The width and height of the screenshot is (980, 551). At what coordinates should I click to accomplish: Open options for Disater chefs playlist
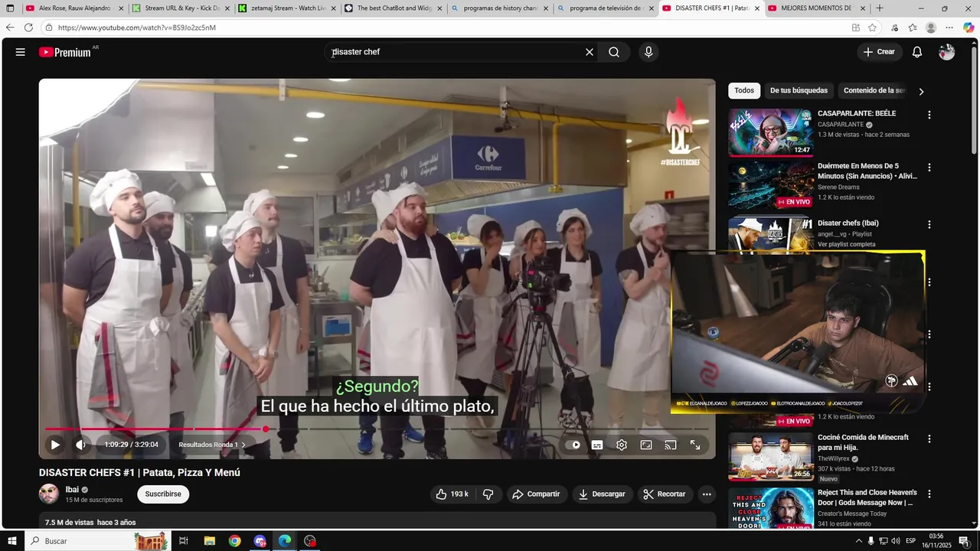click(929, 224)
